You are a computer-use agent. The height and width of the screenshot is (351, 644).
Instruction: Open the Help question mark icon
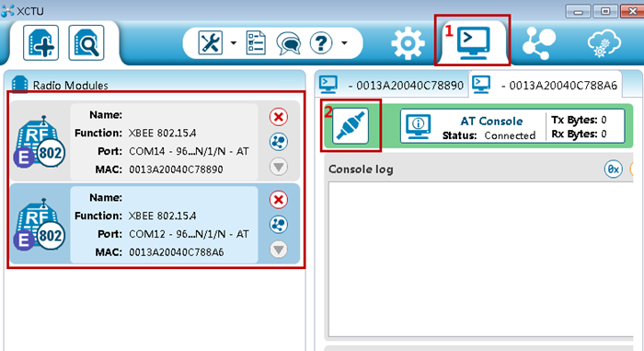321,42
